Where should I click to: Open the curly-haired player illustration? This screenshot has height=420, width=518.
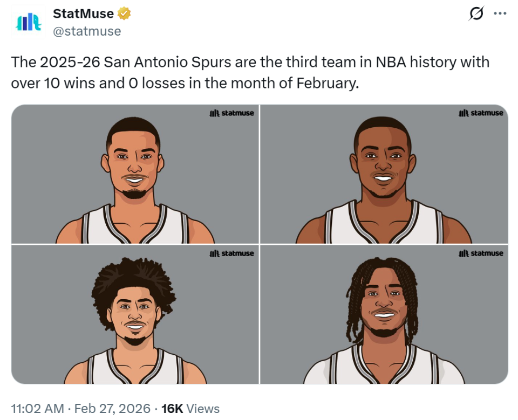135,315
